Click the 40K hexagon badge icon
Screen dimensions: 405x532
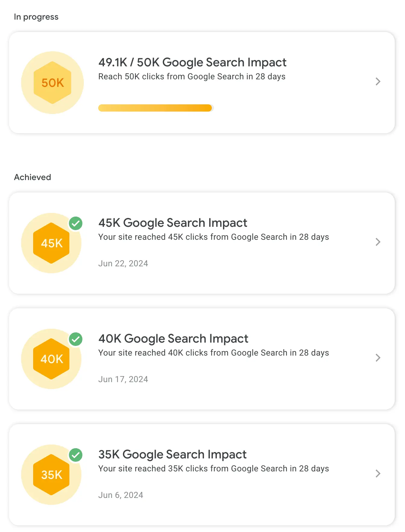[x=51, y=359]
